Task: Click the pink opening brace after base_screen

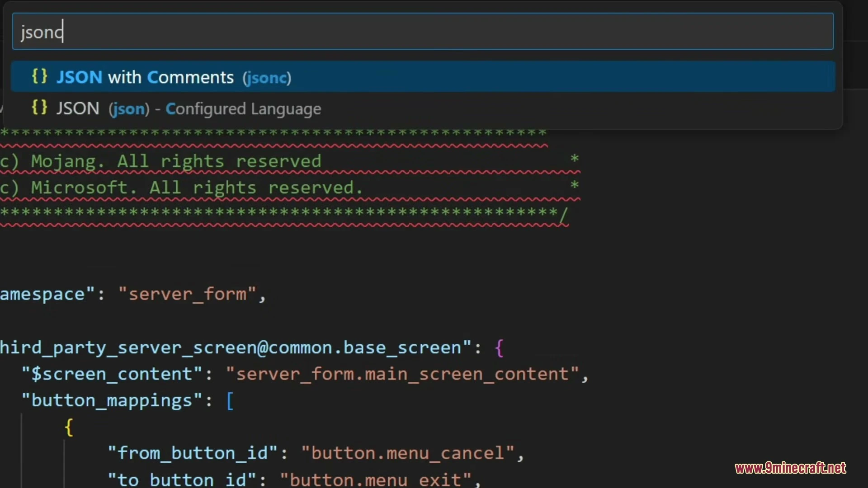Action: [499, 348]
